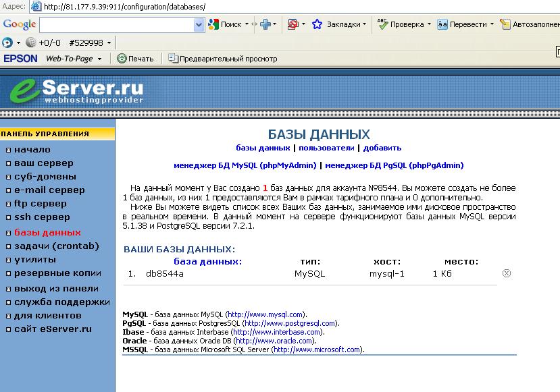Image resolution: width=560 pixels, height=392 pixels.
Task: Click the blue plus icon in Google toolbar
Action: click(x=265, y=24)
